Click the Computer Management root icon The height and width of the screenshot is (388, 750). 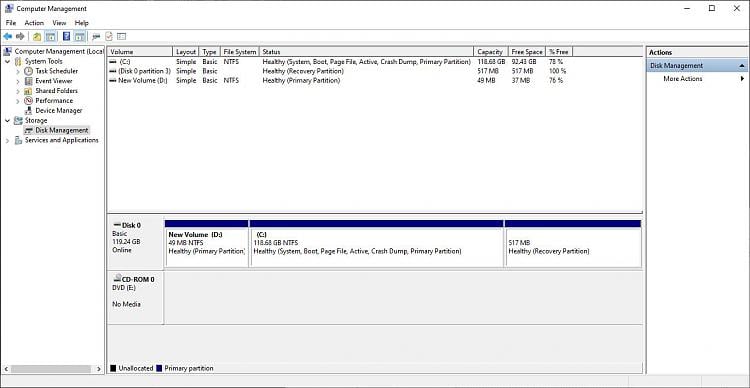pos(8,51)
